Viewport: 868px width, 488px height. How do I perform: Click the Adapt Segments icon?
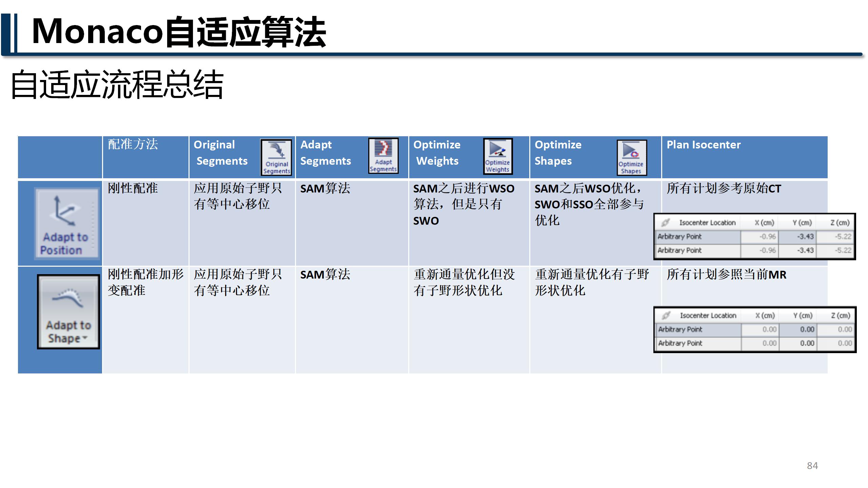click(x=383, y=156)
